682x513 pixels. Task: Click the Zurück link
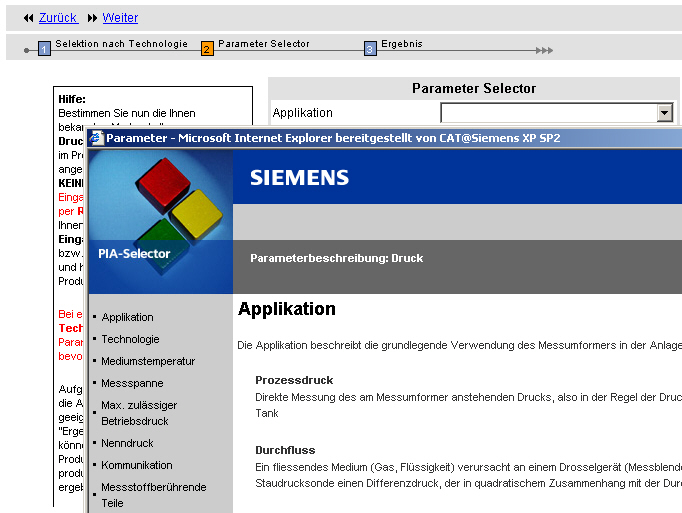coord(58,18)
